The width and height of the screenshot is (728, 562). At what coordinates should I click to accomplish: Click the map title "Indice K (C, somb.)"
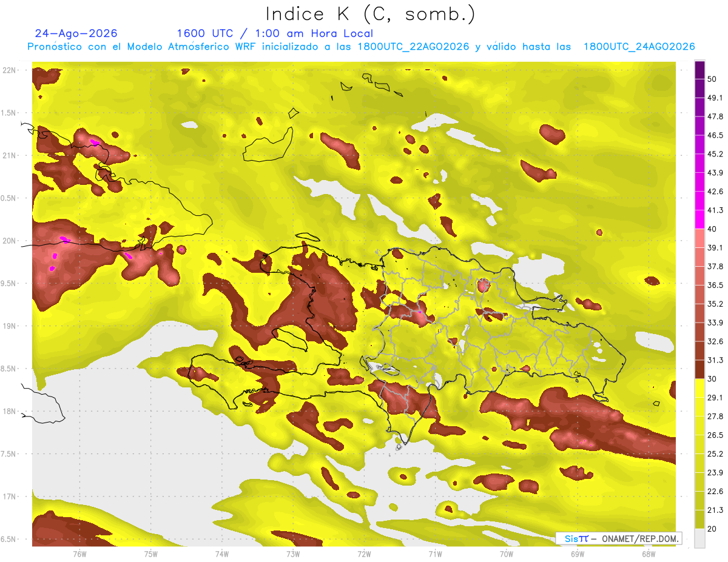371,14
